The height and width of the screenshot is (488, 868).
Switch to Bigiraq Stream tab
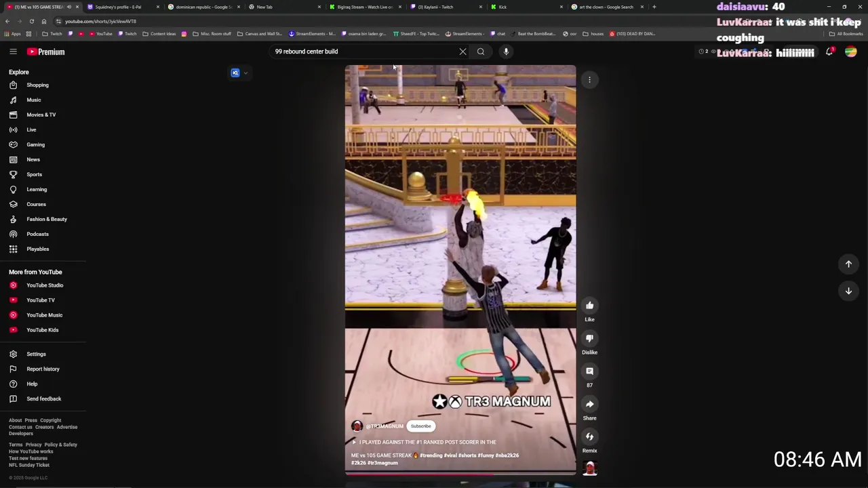tap(365, 7)
